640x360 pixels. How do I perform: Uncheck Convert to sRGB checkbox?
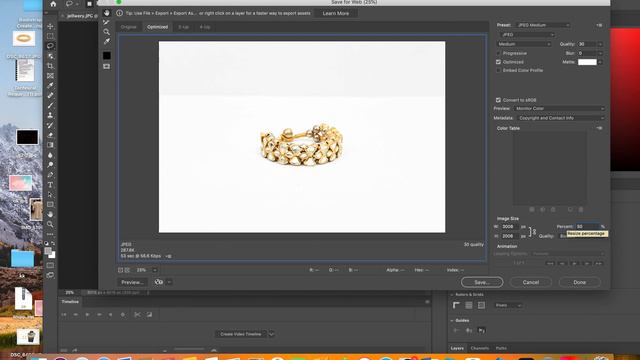(498, 100)
